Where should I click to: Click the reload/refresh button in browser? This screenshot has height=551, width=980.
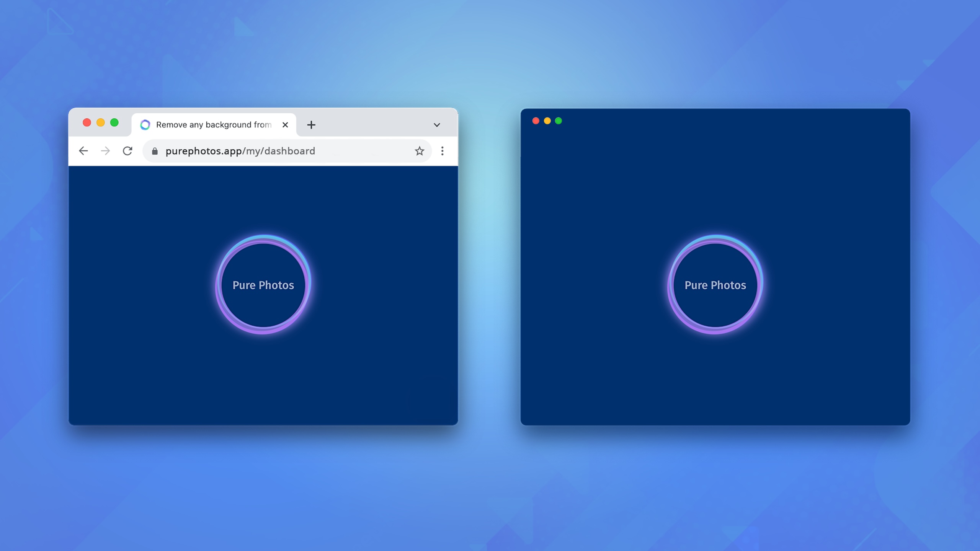pyautogui.click(x=128, y=151)
